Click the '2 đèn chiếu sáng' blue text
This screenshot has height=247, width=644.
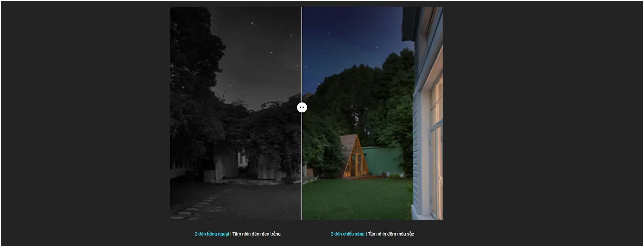coord(347,234)
